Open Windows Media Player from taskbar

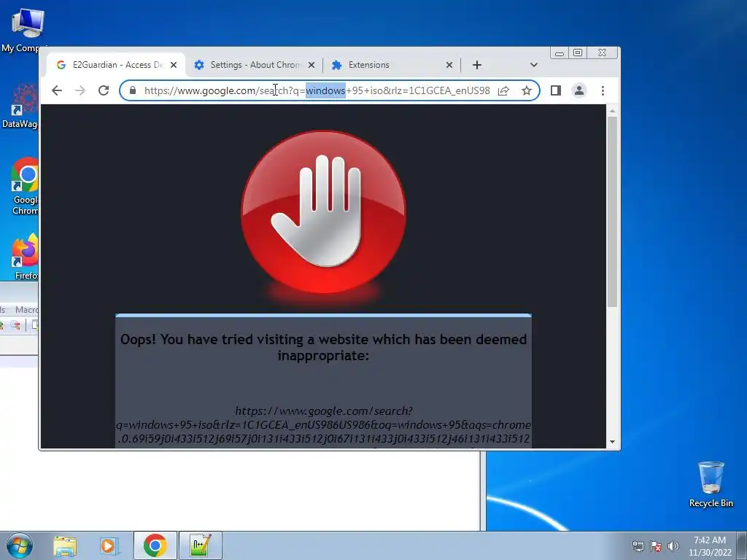point(109,545)
